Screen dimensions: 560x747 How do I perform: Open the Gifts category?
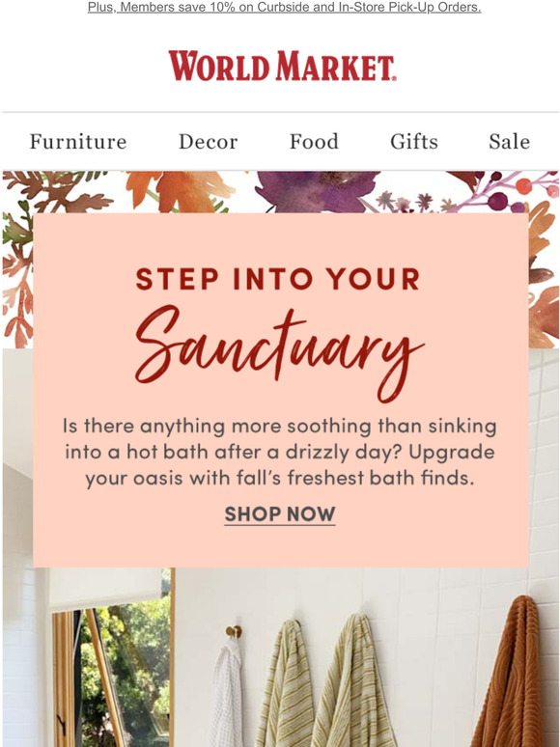point(413,142)
